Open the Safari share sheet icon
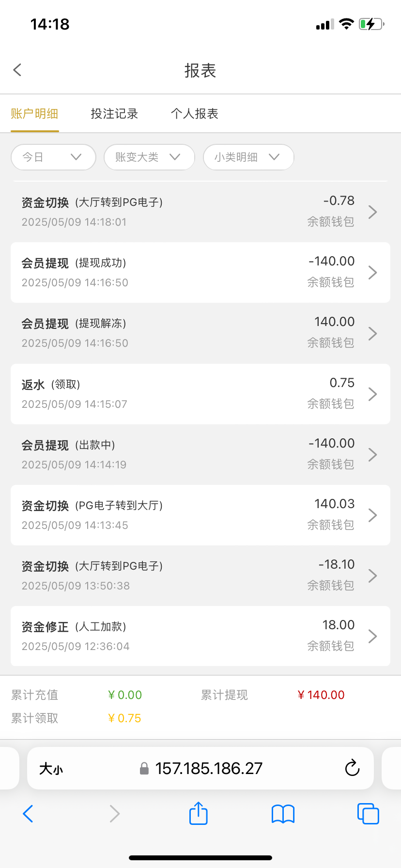This screenshot has width=401, height=868. click(x=198, y=813)
